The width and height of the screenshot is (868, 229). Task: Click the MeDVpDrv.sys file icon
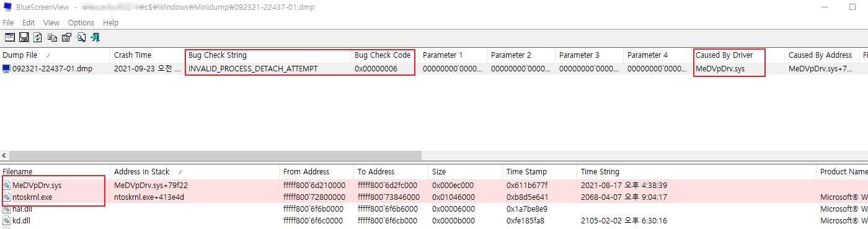[x=7, y=186]
